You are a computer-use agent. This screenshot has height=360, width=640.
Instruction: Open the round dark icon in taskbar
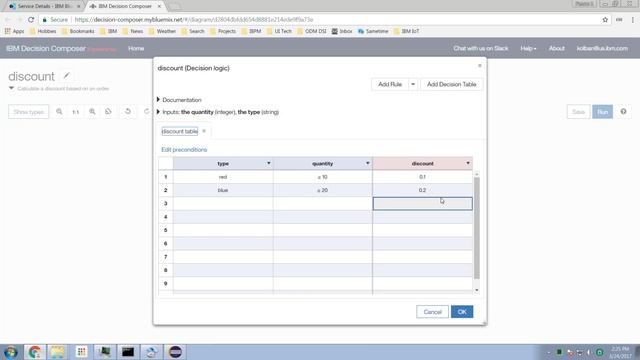[176, 352]
